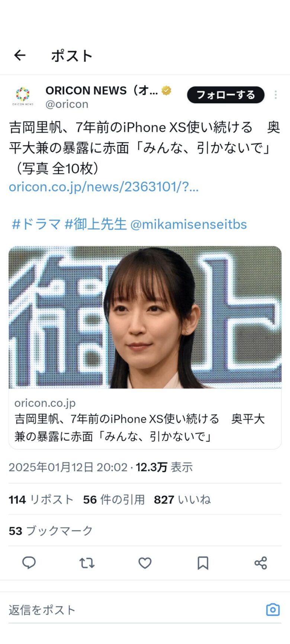Image resolution: width=290 pixels, height=644 pixels.
Task: Focus the 返信をポスト reply field
Action: coord(134,610)
